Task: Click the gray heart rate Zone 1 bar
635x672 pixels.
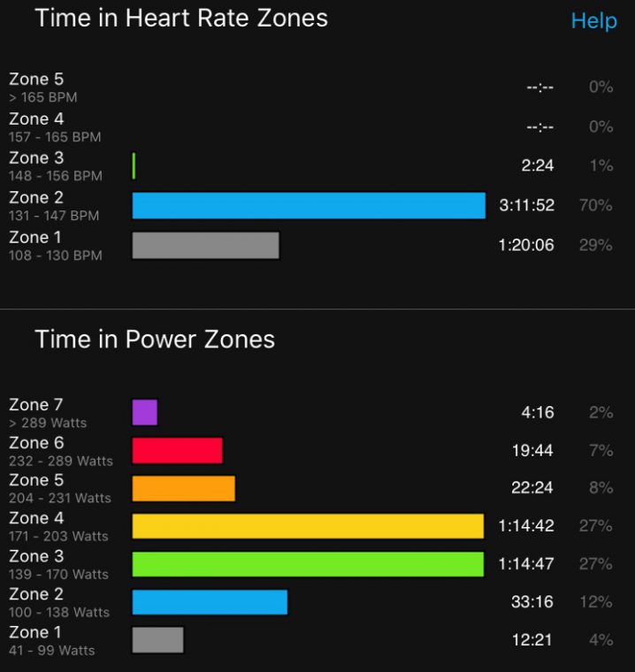Action: point(205,245)
